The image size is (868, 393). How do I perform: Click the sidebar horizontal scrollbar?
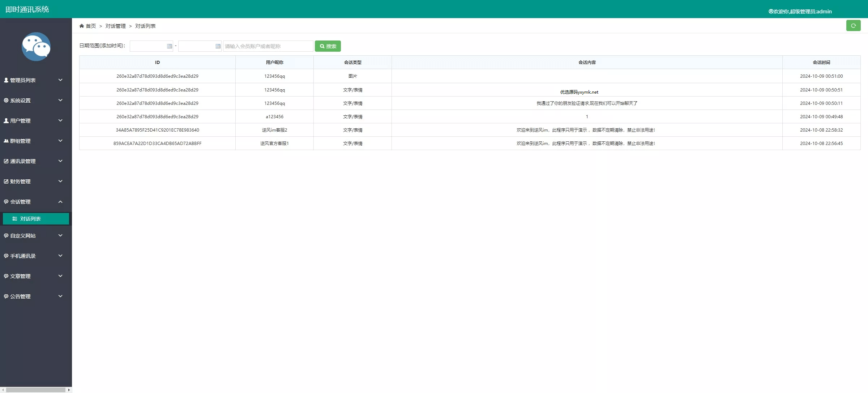[35, 390]
